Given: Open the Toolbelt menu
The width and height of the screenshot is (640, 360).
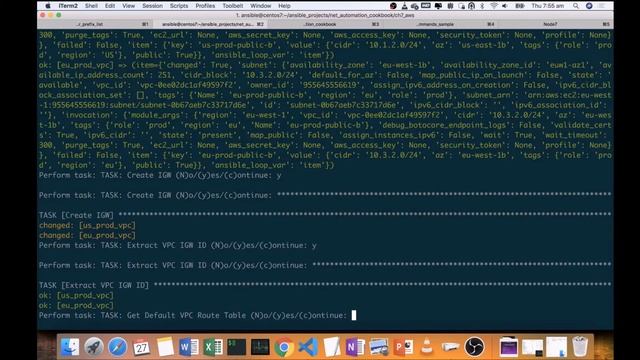Looking at the screenshot, I should [x=233, y=6].
